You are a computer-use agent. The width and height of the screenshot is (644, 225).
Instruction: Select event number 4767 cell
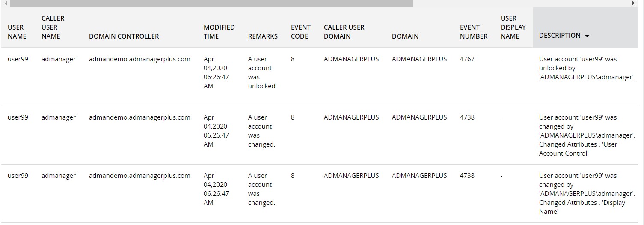[467, 59]
